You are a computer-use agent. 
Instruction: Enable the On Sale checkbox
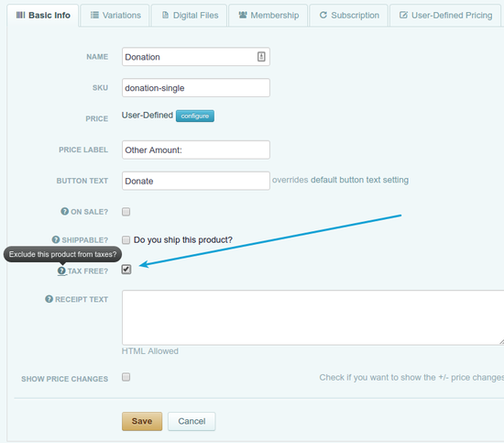coord(126,211)
